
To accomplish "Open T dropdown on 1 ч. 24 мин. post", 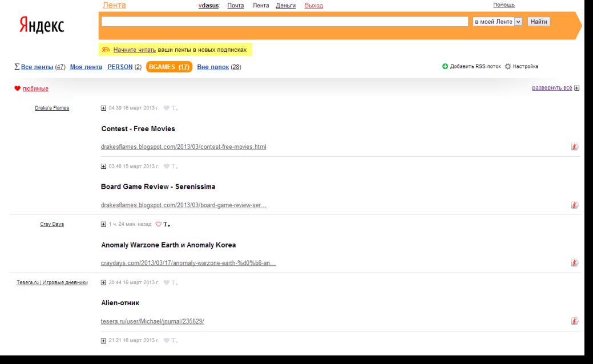I will 167,224.
